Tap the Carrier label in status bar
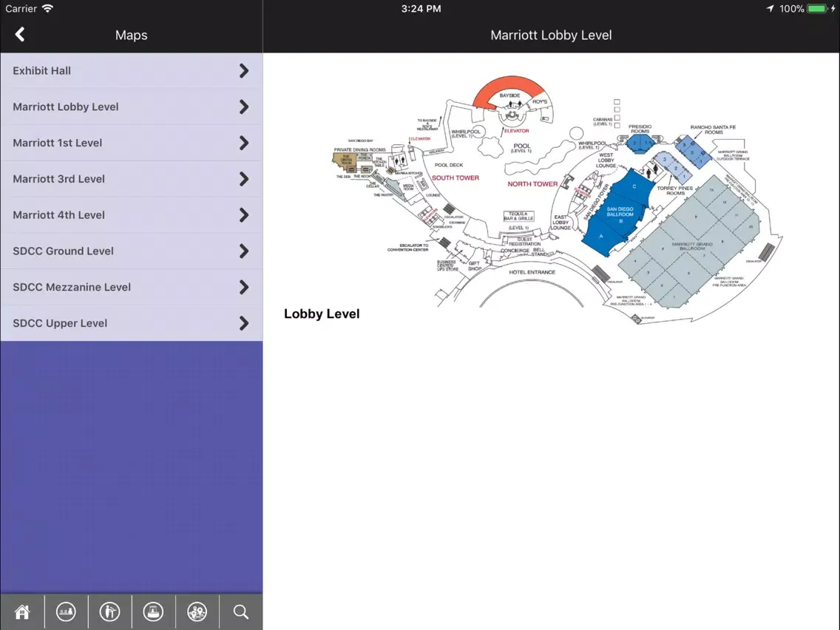The width and height of the screenshot is (840, 630). click(21, 9)
